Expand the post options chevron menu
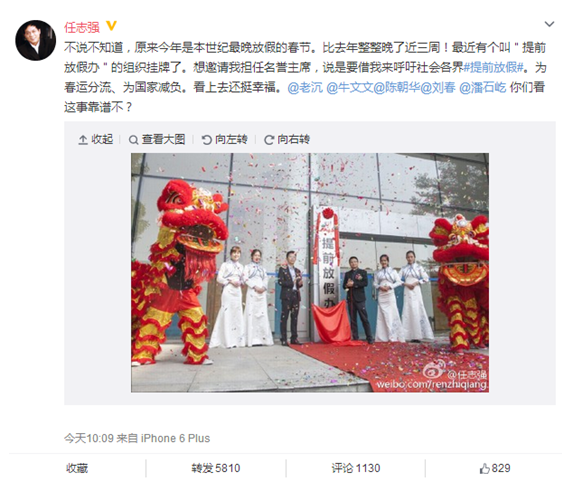Screen dimensions: 562x496 [549, 24]
